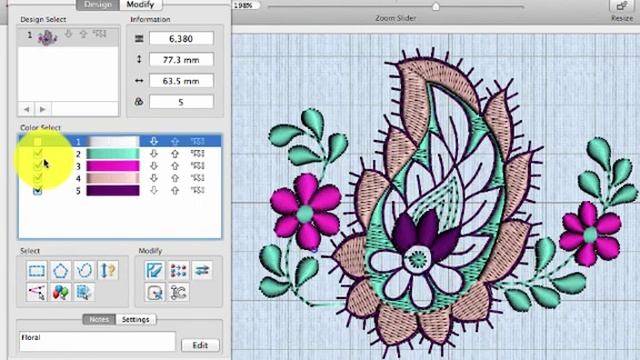Move color 3 down in Color Select
The height and width of the screenshot is (360, 640).
tap(153, 166)
